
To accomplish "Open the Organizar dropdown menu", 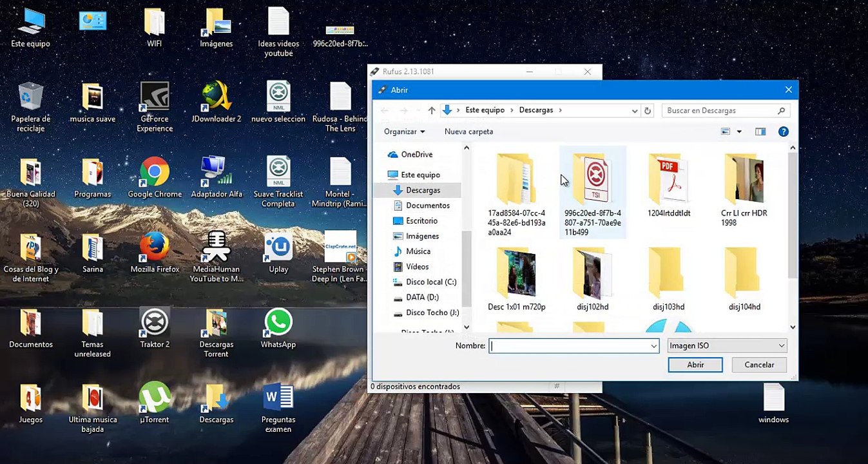I will tap(404, 131).
